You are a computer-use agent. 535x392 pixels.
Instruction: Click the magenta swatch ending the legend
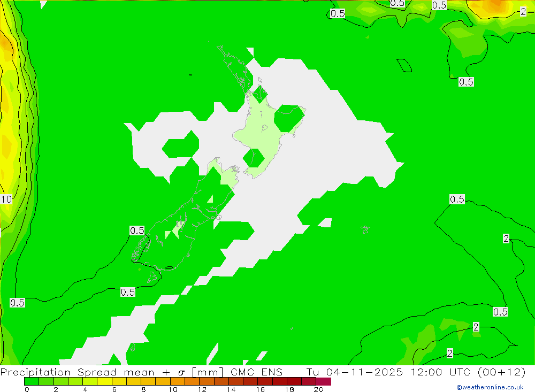[x=324, y=381]
